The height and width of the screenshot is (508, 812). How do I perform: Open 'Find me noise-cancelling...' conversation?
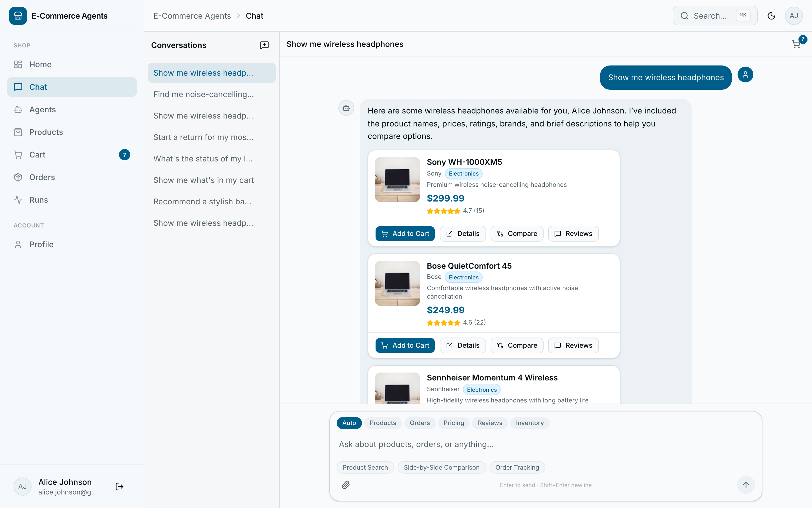[211, 94]
